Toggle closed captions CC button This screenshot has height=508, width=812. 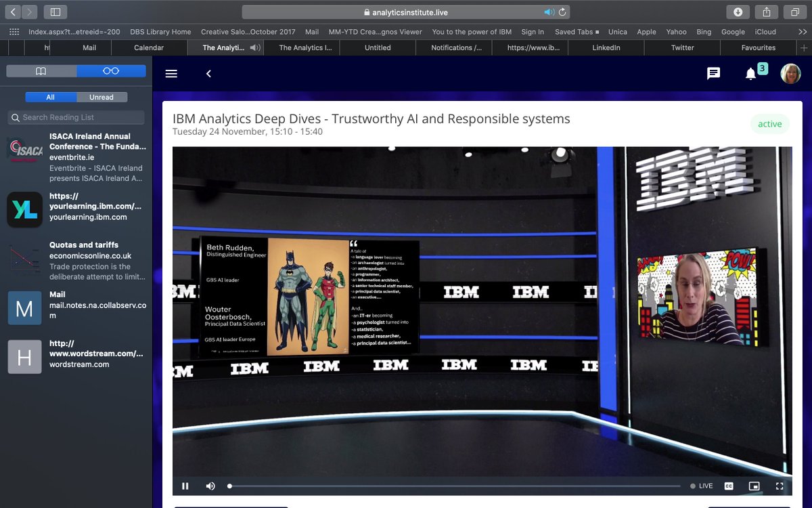(729, 486)
